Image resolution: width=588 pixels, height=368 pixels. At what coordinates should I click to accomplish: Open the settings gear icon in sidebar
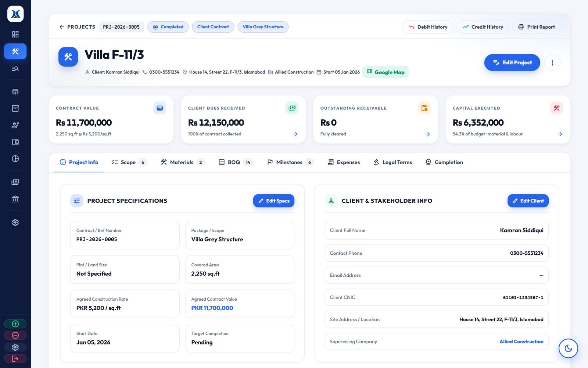15,222
